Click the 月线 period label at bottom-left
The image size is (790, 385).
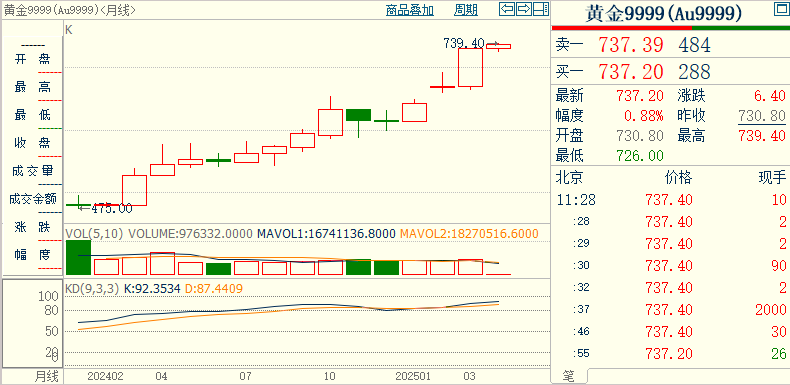click(46, 376)
